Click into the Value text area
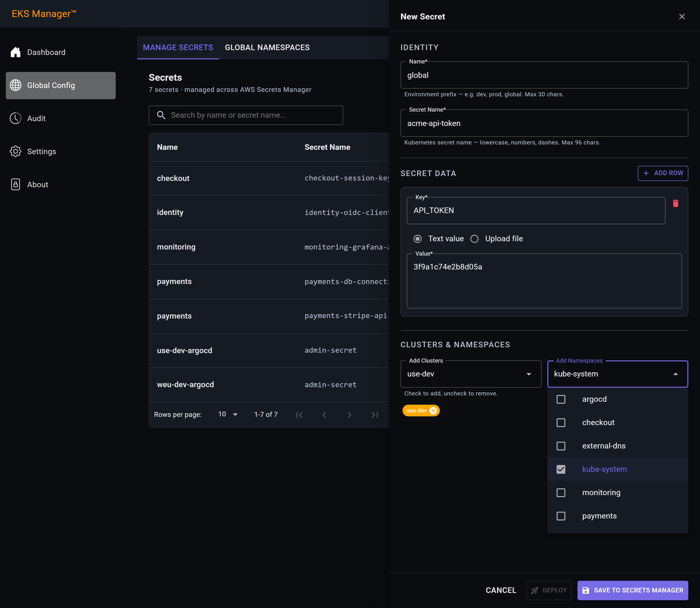700x608 pixels. (544, 281)
